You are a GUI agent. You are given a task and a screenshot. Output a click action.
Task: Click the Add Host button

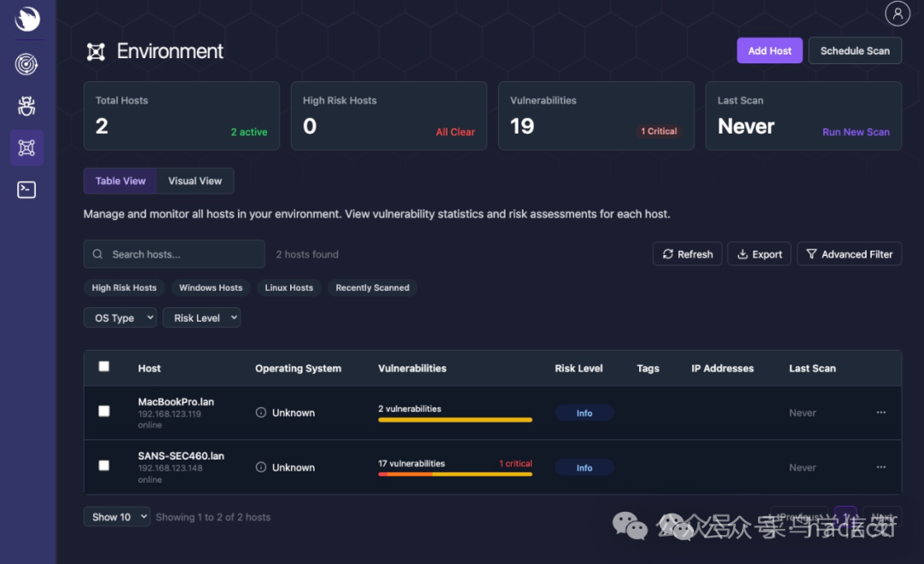769,50
